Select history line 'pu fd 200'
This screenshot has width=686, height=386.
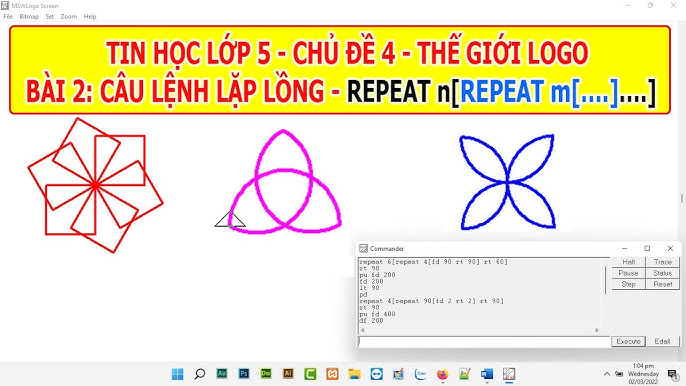pos(377,275)
